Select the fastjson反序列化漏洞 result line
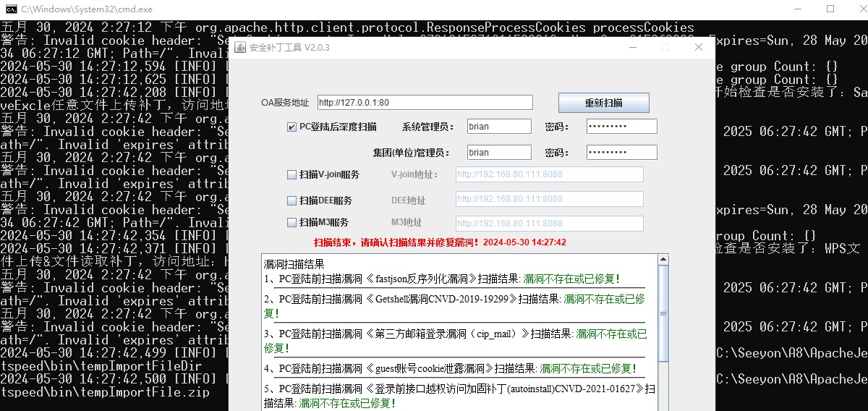Screen dimensions: 868x411 [442, 279]
